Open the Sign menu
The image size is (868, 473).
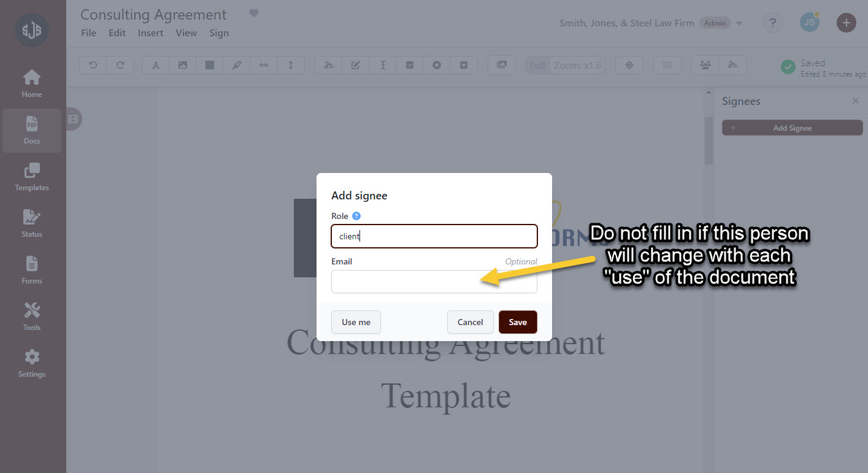tap(219, 33)
